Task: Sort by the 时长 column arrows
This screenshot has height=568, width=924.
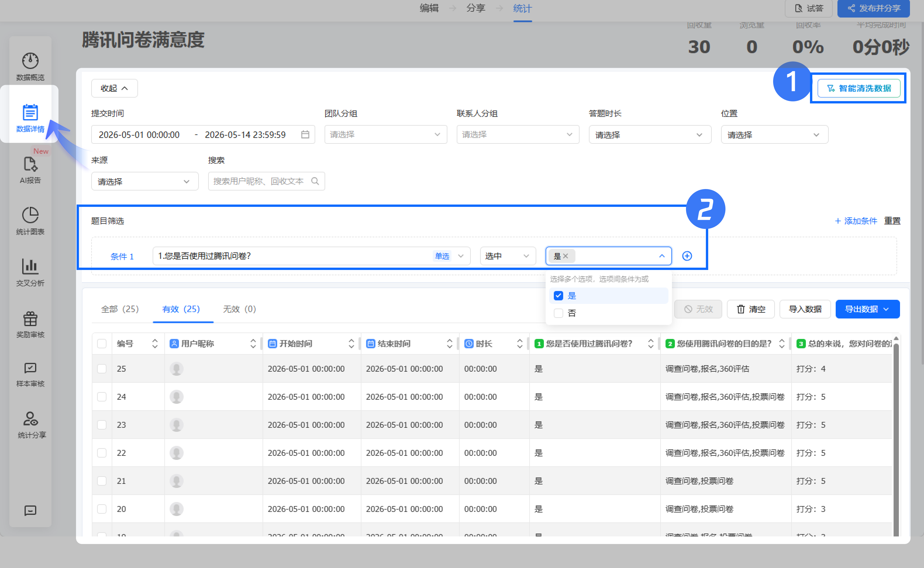Action: [x=520, y=343]
